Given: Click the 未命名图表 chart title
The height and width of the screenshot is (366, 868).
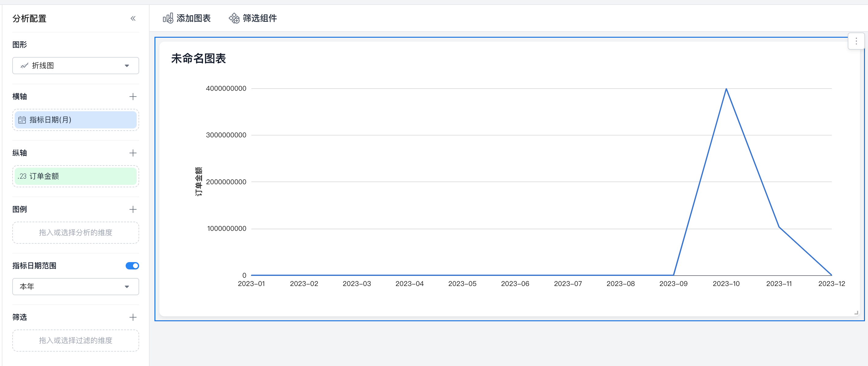Looking at the screenshot, I should pyautogui.click(x=198, y=59).
